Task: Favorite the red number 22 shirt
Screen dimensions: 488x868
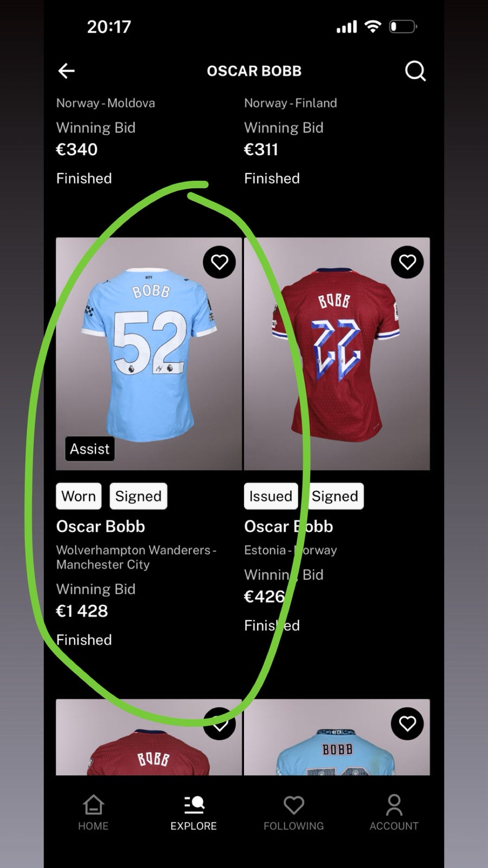Action: coord(407,262)
